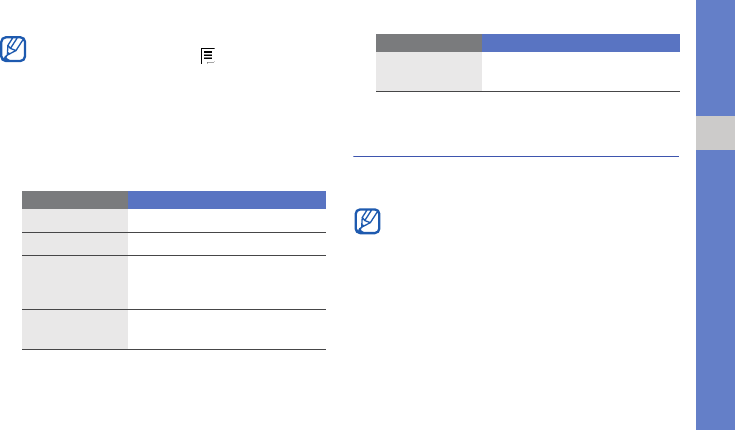Click the second gray row cell in left table
735x430 pixels.
(x=75, y=243)
